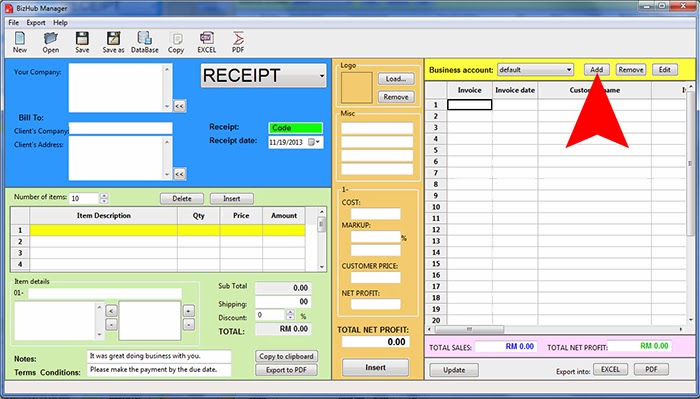Export using the EXCEL toolbar icon
The width and height of the screenshot is (700, 399).
pos(207,42)
